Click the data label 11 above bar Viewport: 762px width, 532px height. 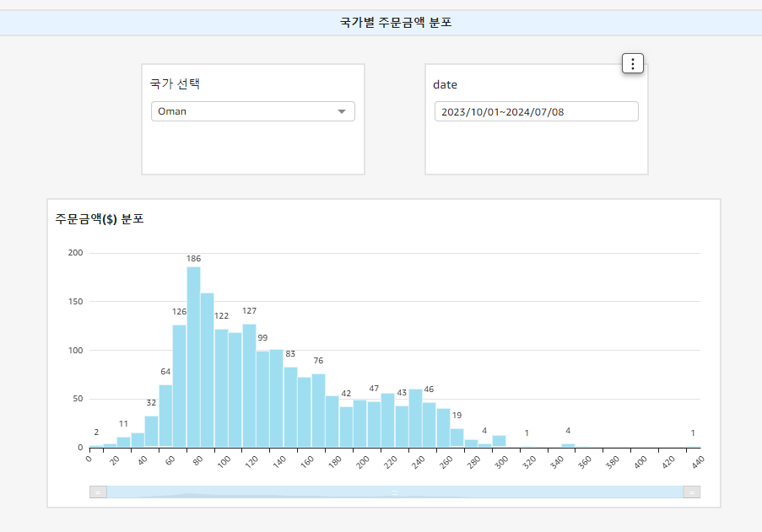[123, 424]
